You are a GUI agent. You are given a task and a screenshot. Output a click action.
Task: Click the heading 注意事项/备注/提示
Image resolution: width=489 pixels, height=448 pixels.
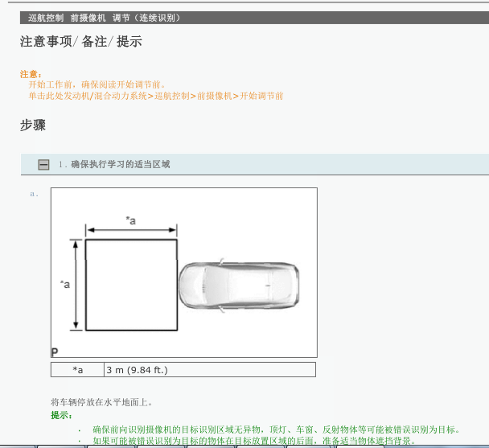click(x=81, y=42)
